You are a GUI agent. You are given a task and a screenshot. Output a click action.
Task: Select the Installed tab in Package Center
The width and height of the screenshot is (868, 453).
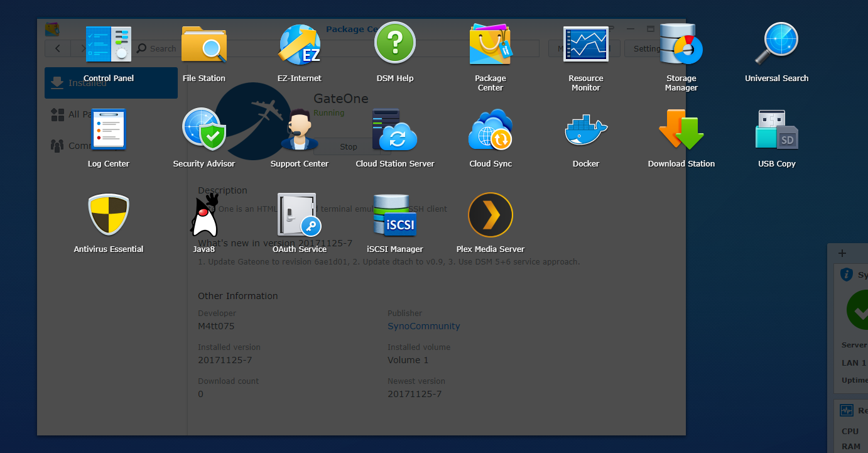111,83
